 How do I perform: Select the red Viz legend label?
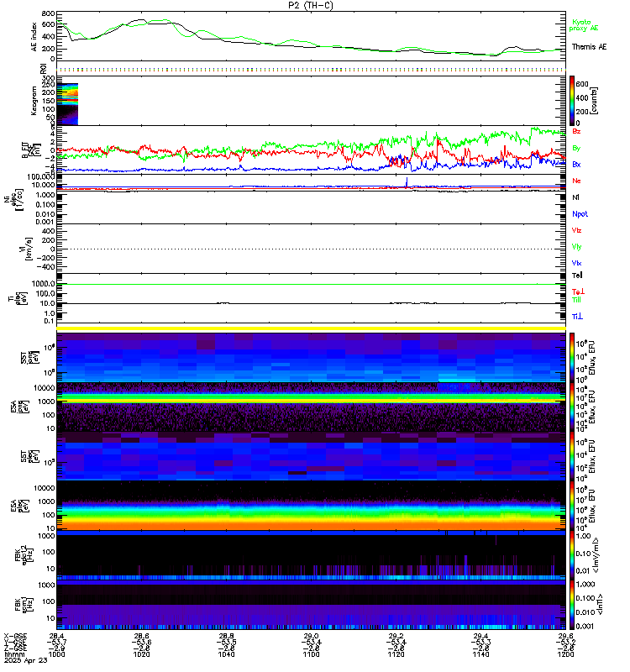pos(576,230)
